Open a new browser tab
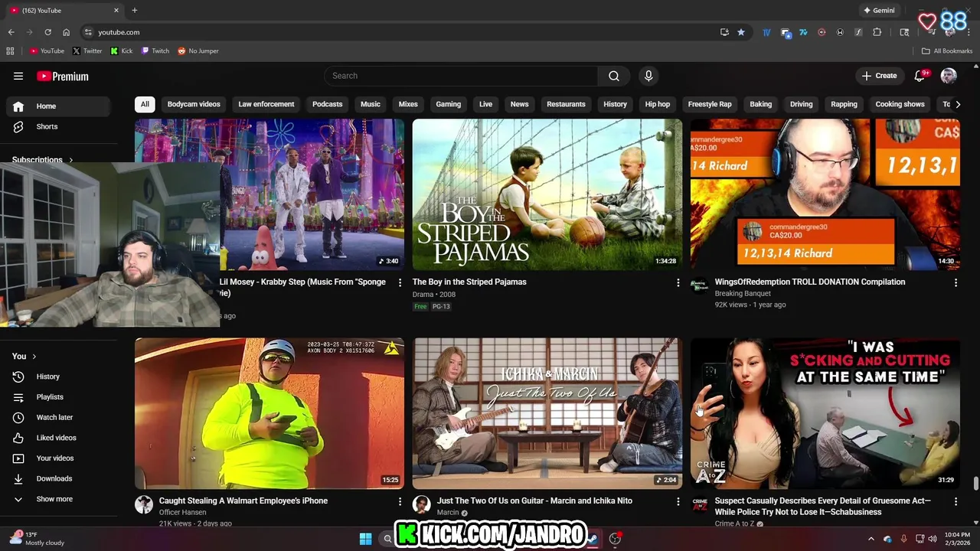 pyautogui.click(x=135, y=11)
